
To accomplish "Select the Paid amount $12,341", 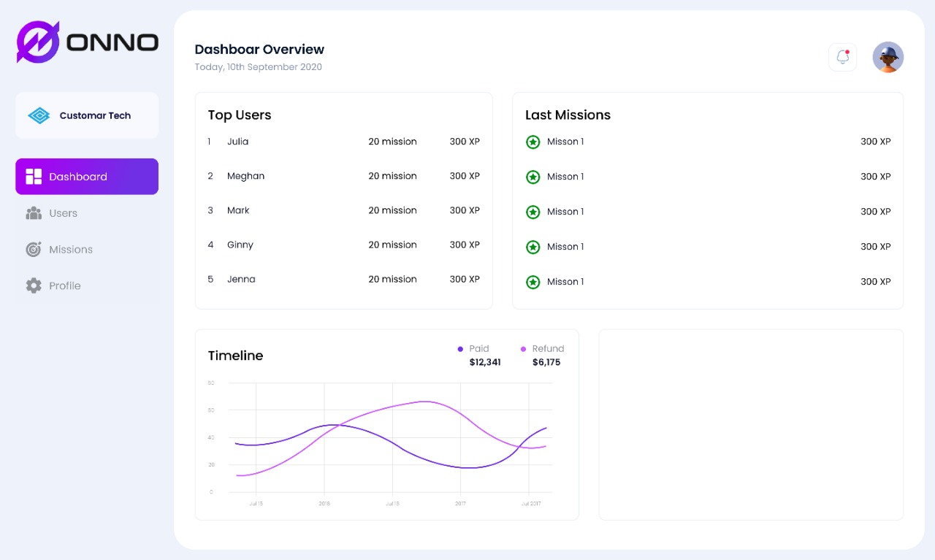I will (x=485, y=362).
